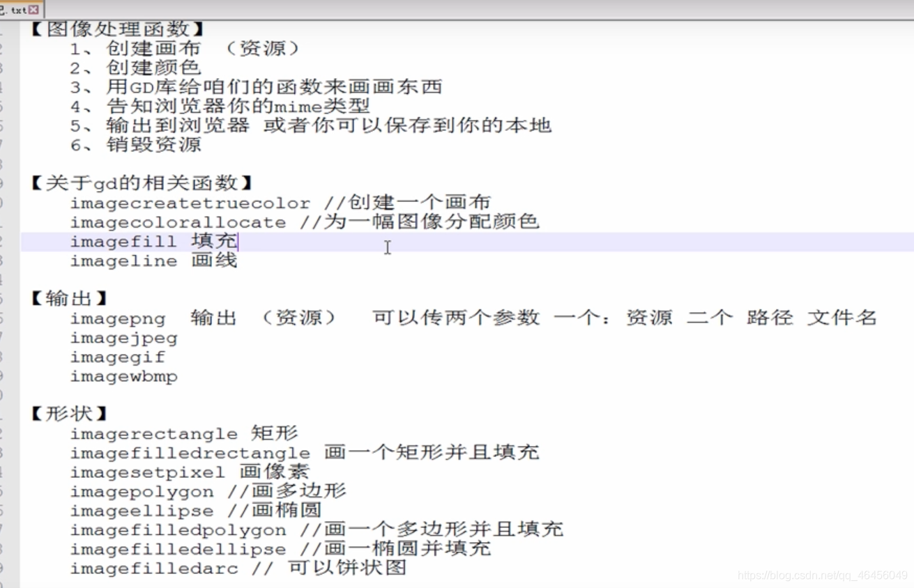This screenshot has width=914, height=588.
Task: Click the word imagecolorallocate
Action: coord(178,223)
